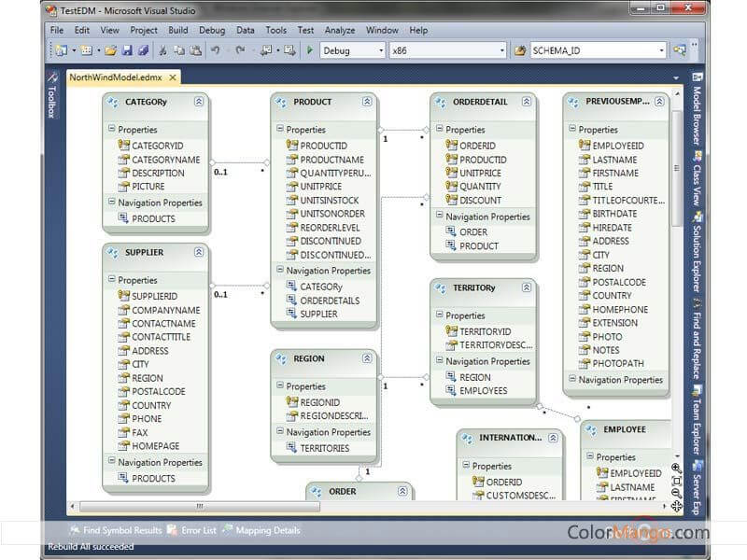Select the COMPANYNAME property in SUPPLIER
This screenshot has width=747, height=560.
pyautogui.click(x=166, y=310)
